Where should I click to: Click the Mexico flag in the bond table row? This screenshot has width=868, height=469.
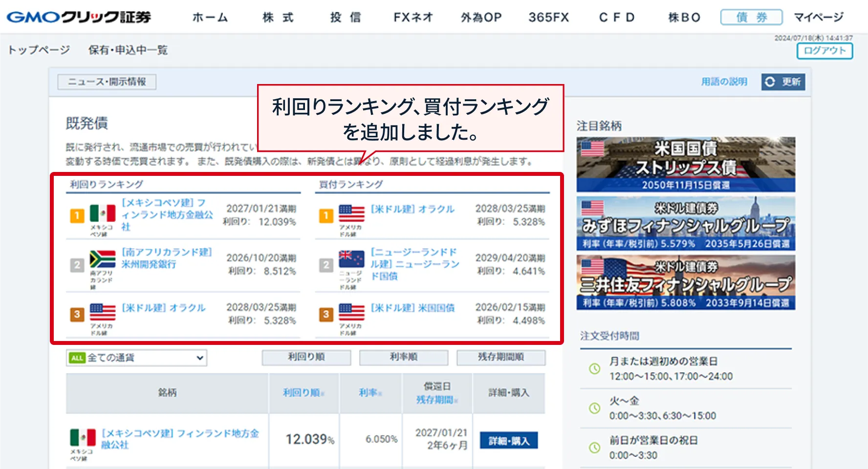click(x=83, y=437)
